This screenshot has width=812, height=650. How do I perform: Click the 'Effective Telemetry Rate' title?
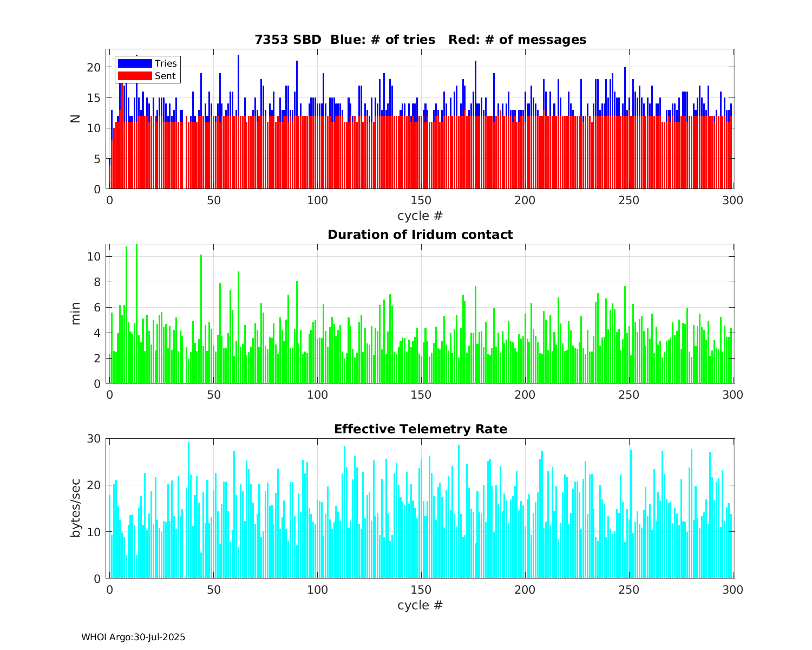pos(420,429)
